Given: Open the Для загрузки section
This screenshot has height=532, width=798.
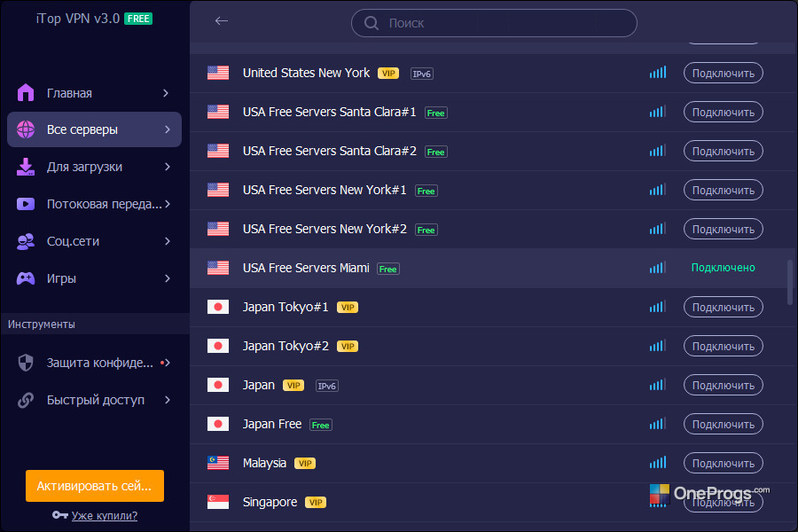Looking at the screenshot, I should (95, 167).
